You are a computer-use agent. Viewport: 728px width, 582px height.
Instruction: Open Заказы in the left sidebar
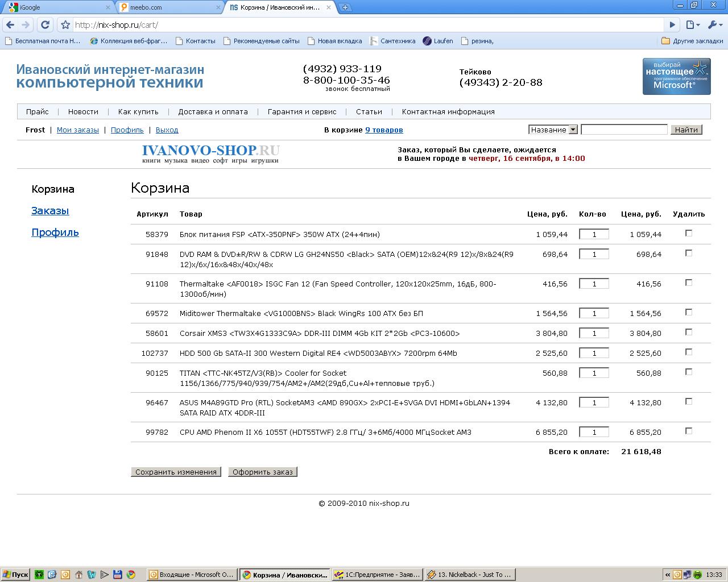50,211
